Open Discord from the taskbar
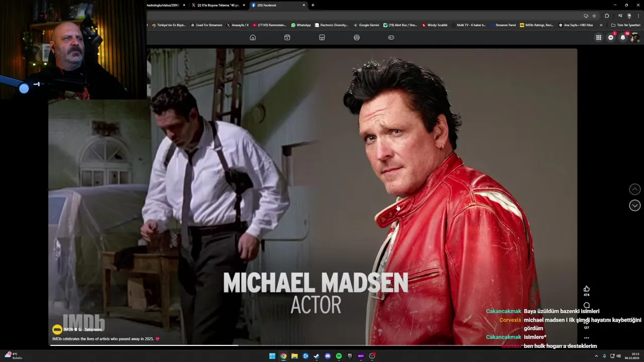 pyautogui.click(x=328, y=356)
